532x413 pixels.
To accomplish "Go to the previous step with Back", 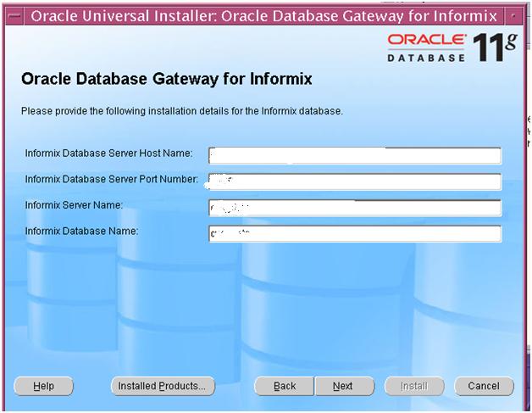I will pos(285,386).
